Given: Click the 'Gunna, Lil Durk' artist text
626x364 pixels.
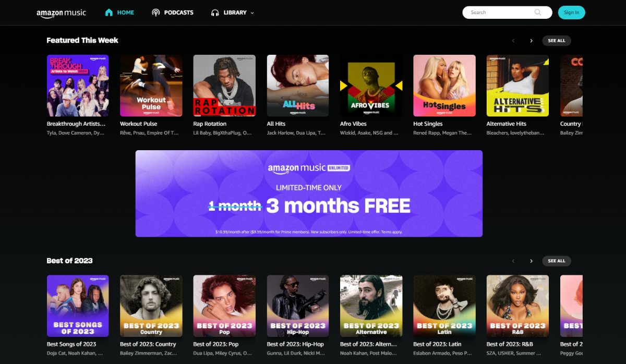Looking at the screenshot, I should click(296, 353).
